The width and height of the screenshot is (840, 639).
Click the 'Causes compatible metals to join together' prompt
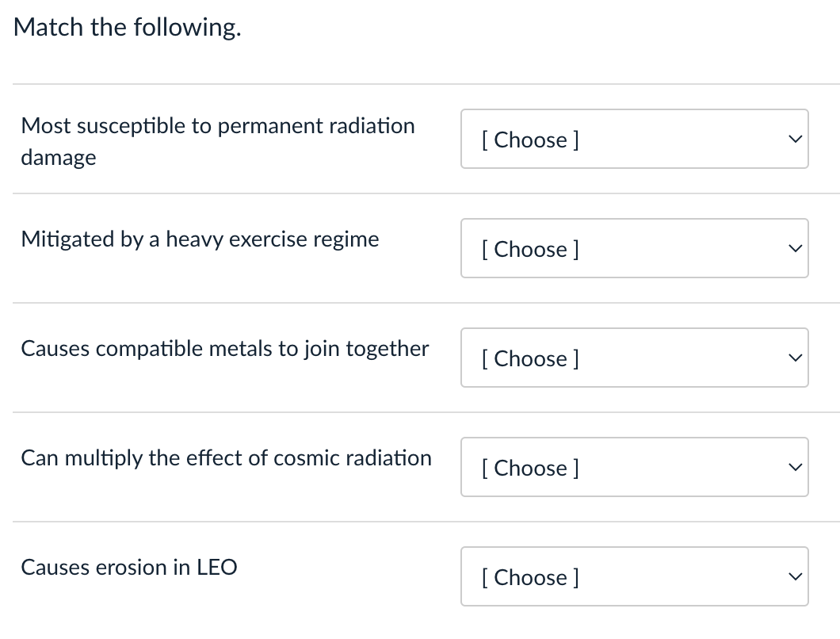(225, 349)
